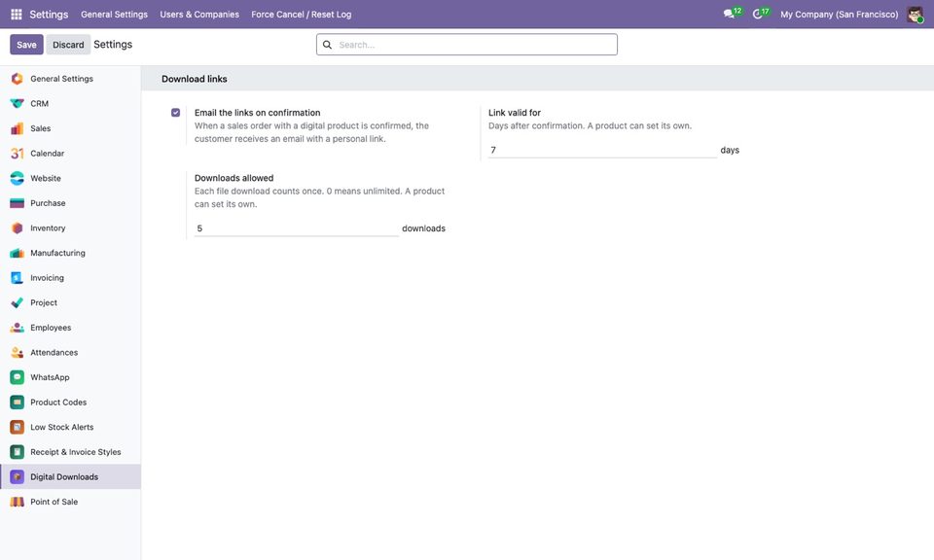Image resolution: width=934 pixels, height=560 pixels.
Task: Switch company via My Company (San Francisco)
Action: pos(840,15)
